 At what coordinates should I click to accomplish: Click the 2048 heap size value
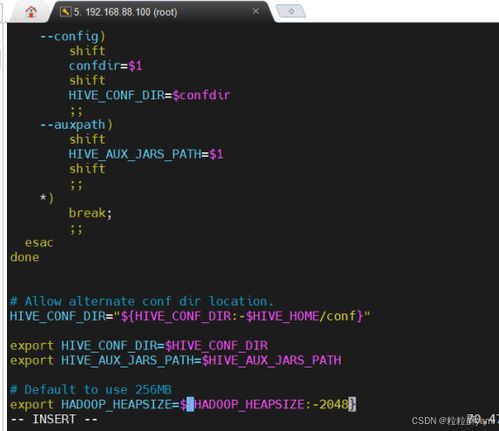pos(334,404)
